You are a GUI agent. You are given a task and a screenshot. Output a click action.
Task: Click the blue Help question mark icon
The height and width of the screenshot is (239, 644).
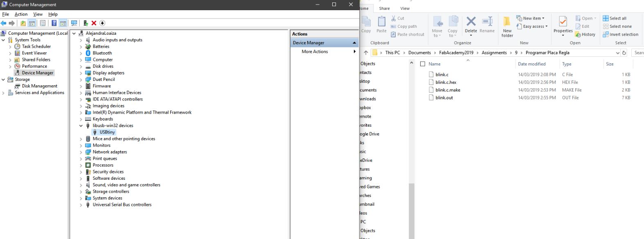pyautogui.click(x=54, y=23)
